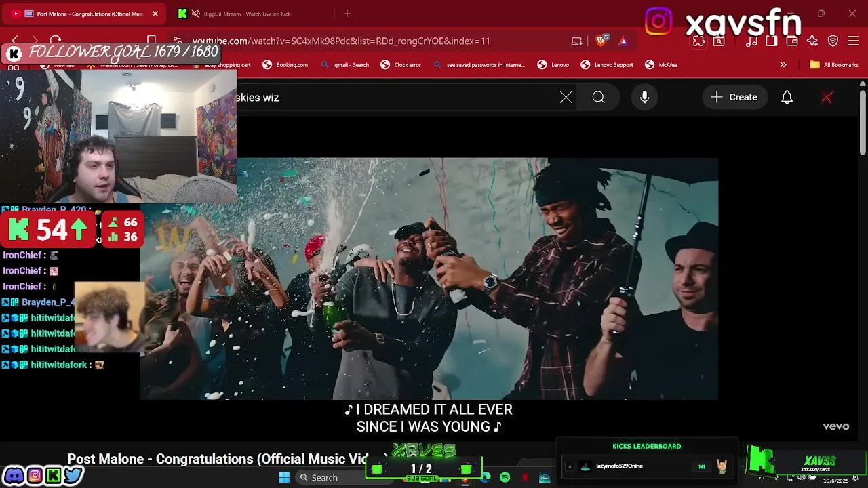Open the Brave Wallet icon

point(792,41)
